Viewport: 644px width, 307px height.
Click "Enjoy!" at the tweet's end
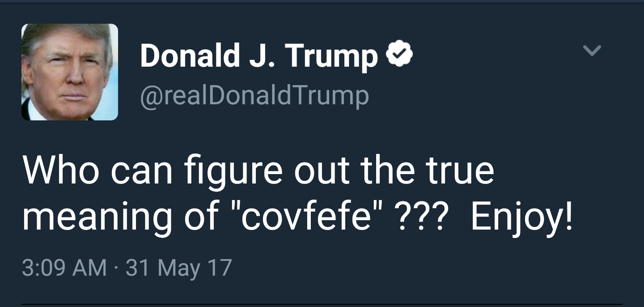click(x=521, y=218)
